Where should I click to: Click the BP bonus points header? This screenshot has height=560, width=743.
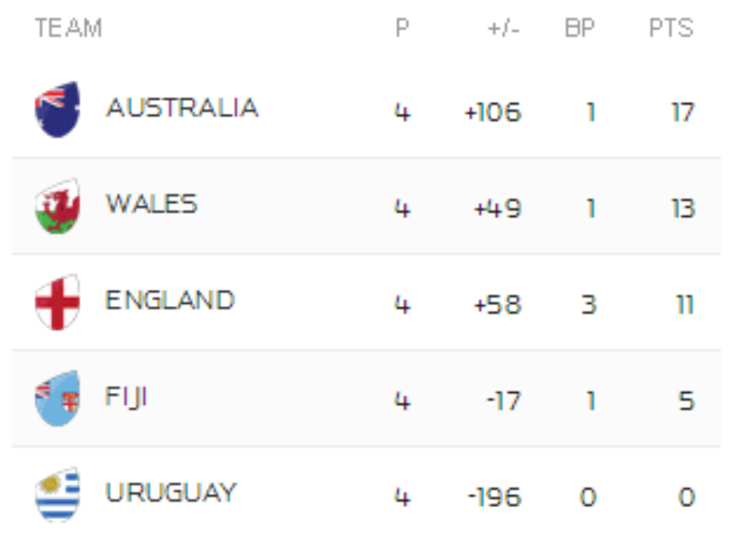click(580, 29)
